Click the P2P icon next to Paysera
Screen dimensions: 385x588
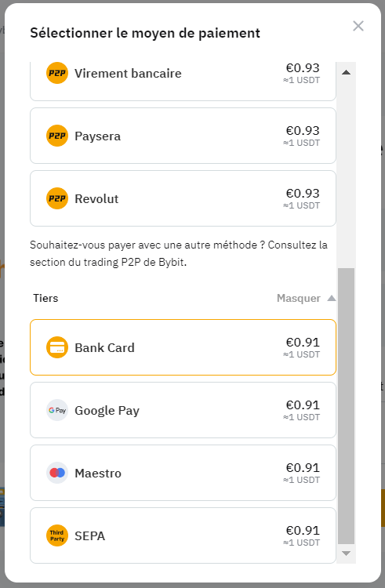click(x=57, y=136)
